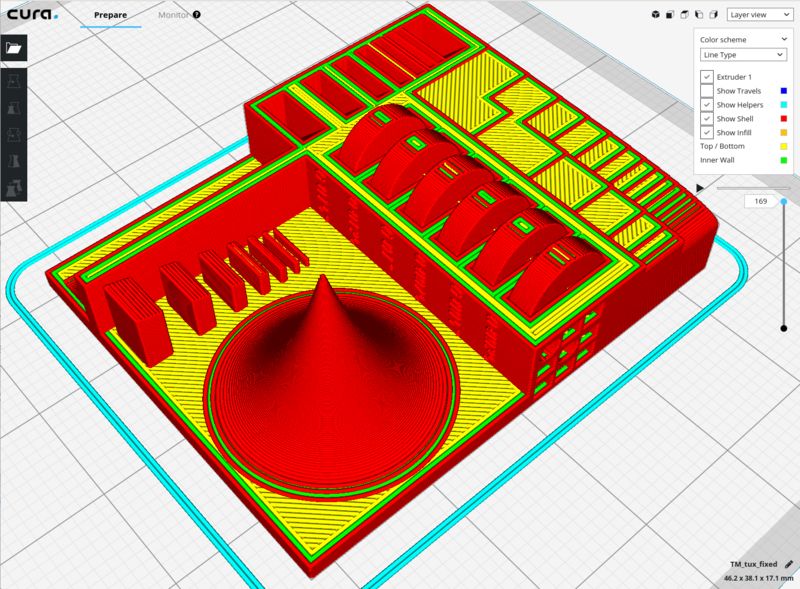Click the Top / Bottom legend label
Image resolution: width=800 pixels, height=589 pixels.
pos(722,146)
